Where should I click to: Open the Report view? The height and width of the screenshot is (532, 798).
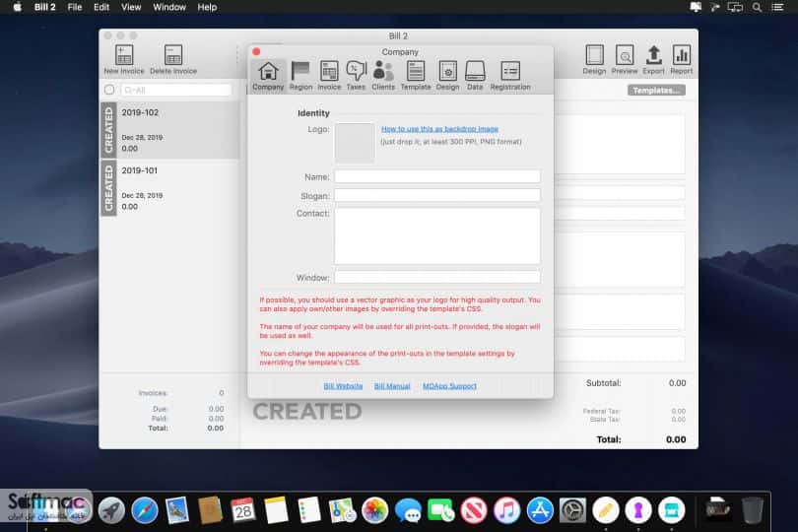tap(682, 59)
